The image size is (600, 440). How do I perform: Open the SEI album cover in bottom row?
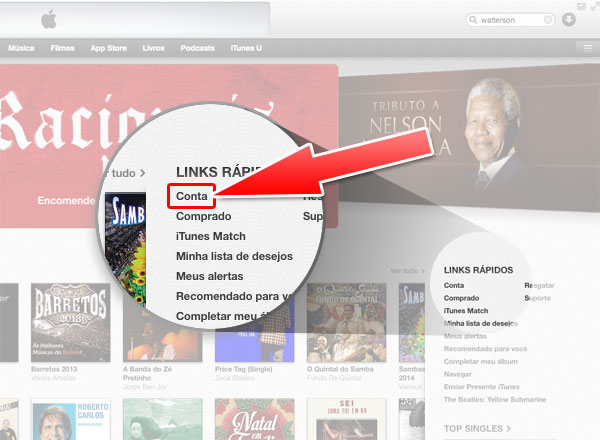346,419
